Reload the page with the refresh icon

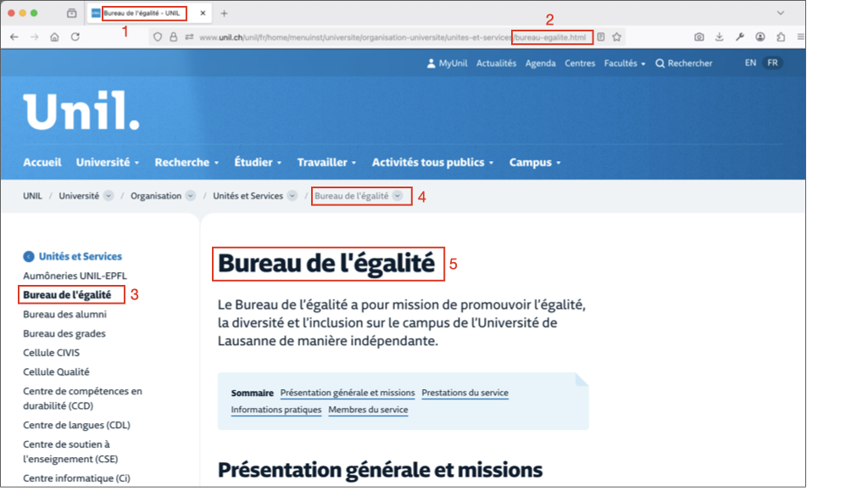pyautogui.click(x=75, y=37)
